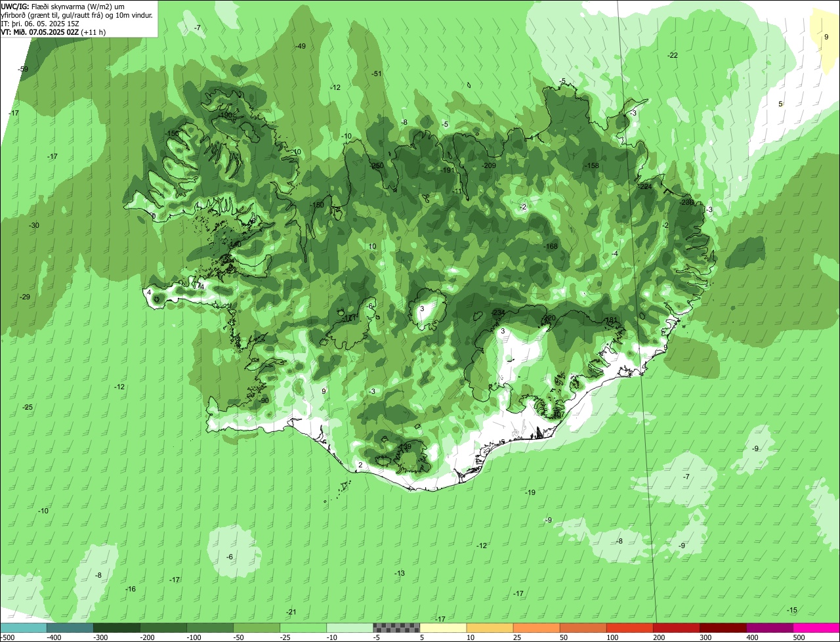Pick the purple 400 to 500 legend swatch
Viewport: 840px width, 642px height.
769,628
